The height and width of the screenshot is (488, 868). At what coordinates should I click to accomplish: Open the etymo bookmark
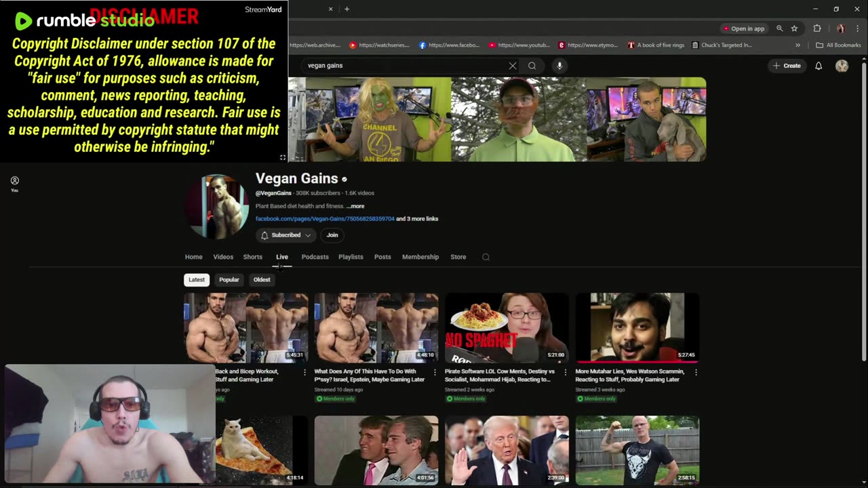[x=588, y=45]
